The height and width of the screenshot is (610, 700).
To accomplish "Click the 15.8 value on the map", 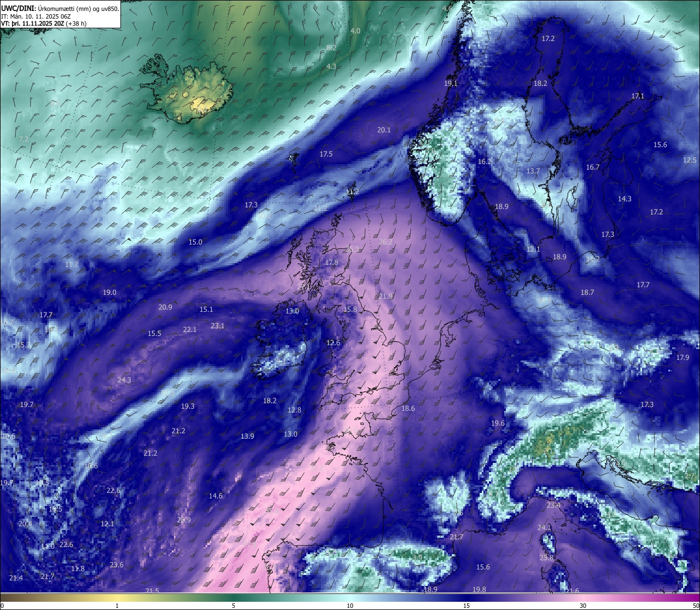I will click(x=350, y=309).
